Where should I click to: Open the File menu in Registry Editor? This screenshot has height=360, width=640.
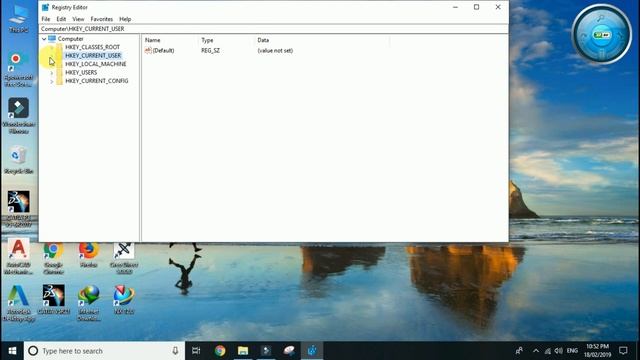(x=46, y=19)
